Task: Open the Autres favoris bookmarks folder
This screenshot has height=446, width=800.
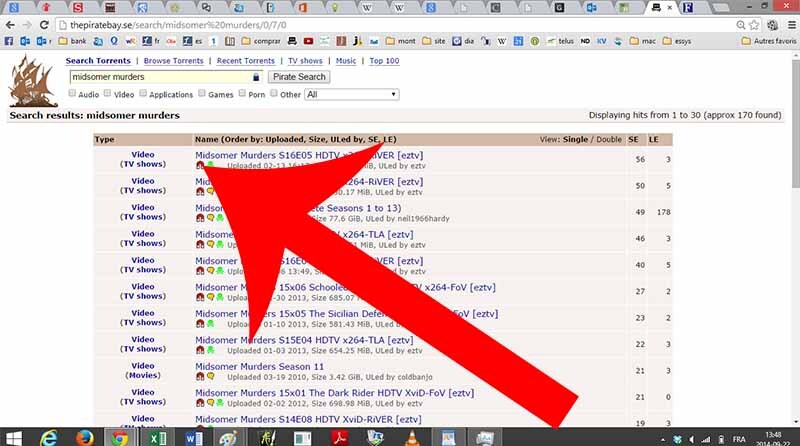Action: [768, 41]
